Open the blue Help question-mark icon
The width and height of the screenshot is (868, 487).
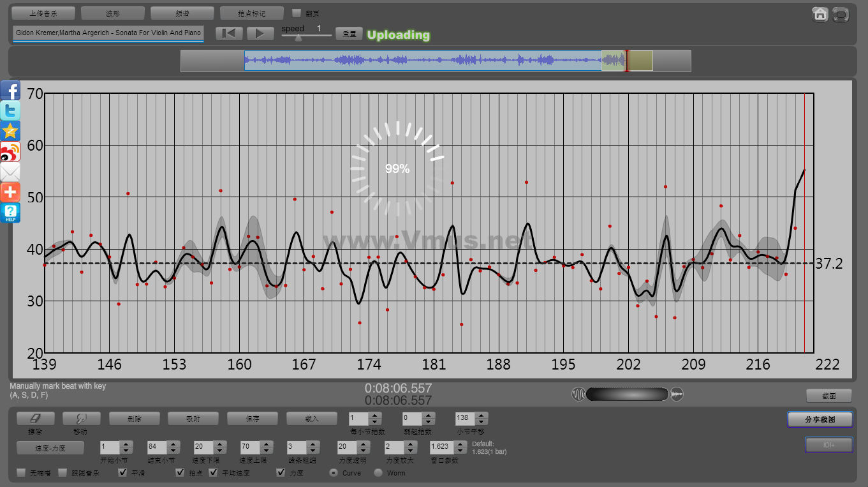pos(10,213)
